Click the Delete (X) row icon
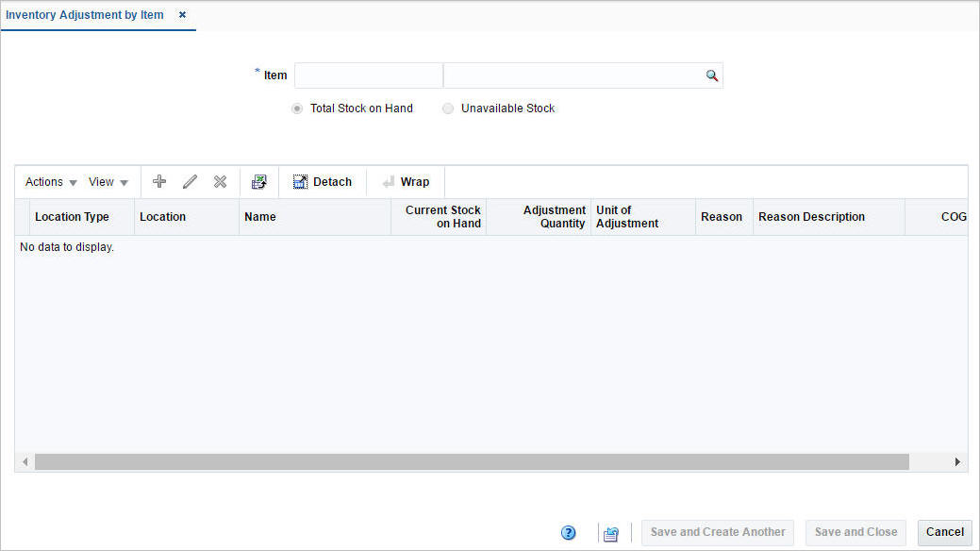This screenshot has width=980, height=551. pyautogui.click(x=220, y=181)
